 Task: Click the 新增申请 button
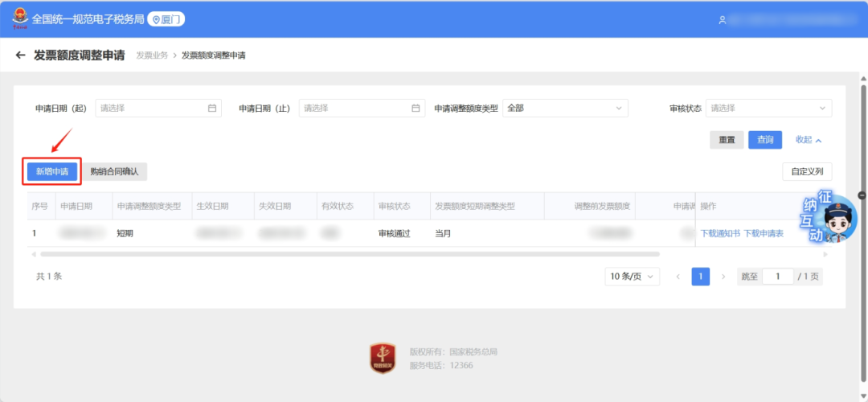52,171
